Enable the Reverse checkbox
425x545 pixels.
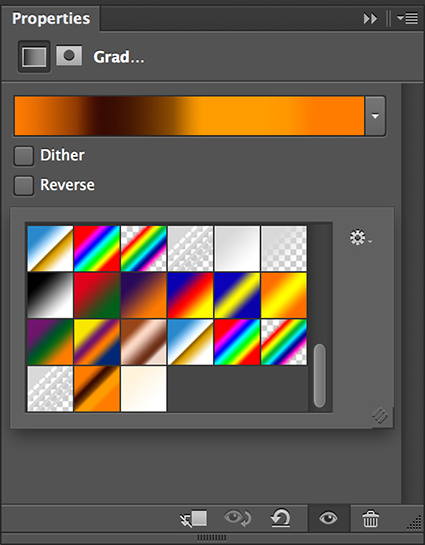(24, 185)
